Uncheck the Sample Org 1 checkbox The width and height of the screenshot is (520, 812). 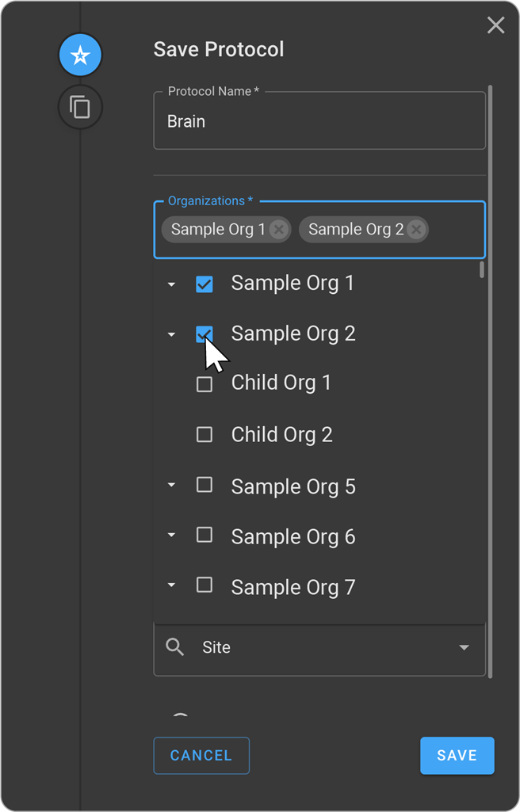[x=205, y=284]
